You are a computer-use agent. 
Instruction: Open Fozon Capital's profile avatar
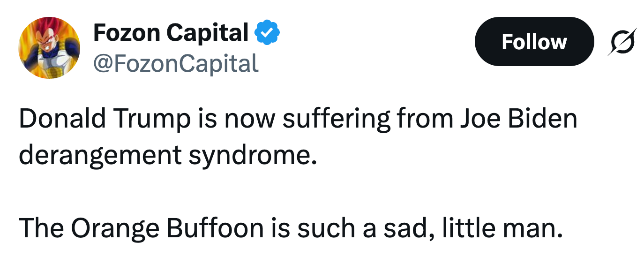(49, 48)
